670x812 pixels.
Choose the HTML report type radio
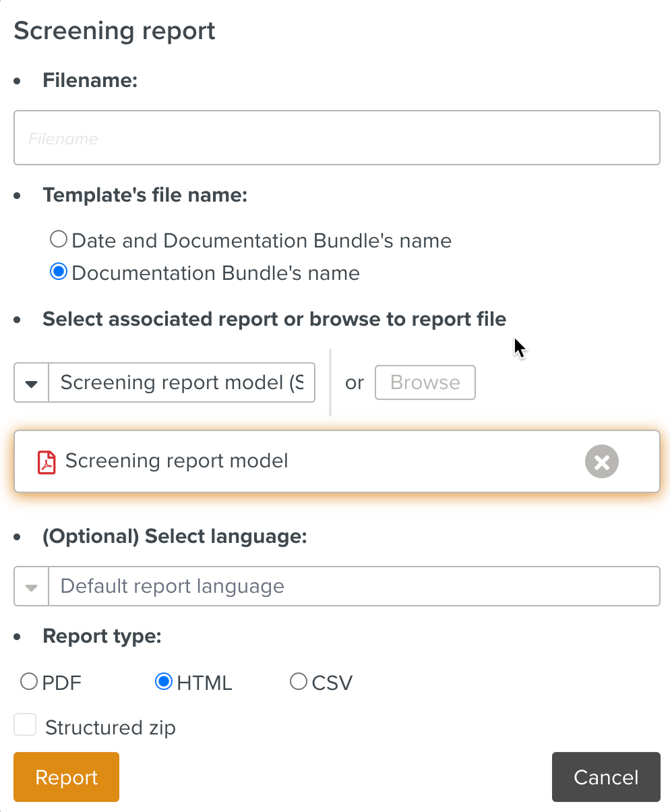[163, 682]
